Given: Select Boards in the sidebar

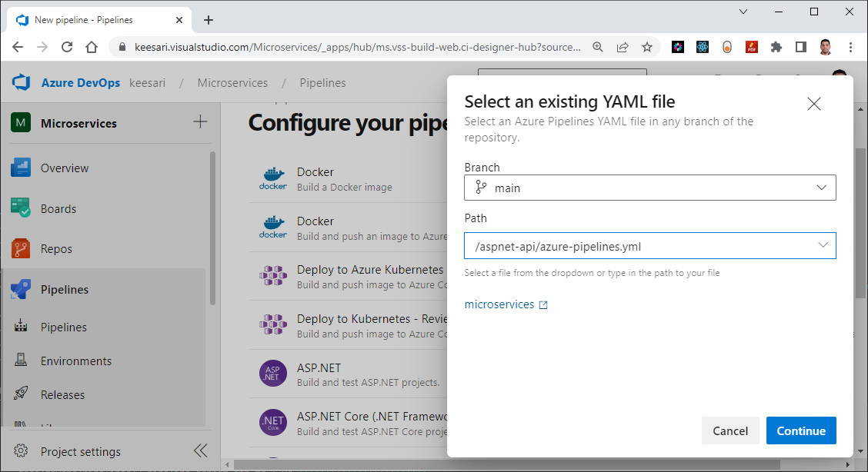Looking at the screenshot, I should click(x=58, y=209).
